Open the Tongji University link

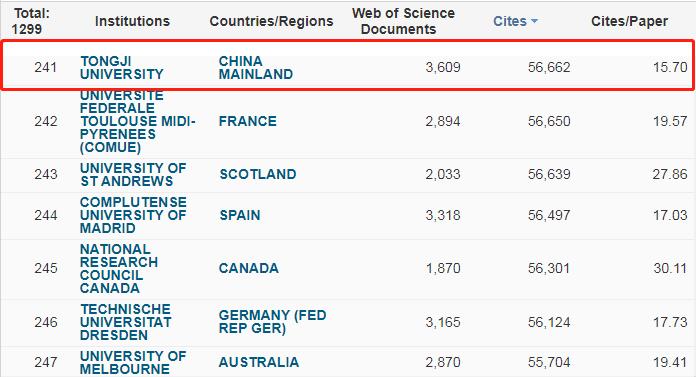tap(122, 67)
